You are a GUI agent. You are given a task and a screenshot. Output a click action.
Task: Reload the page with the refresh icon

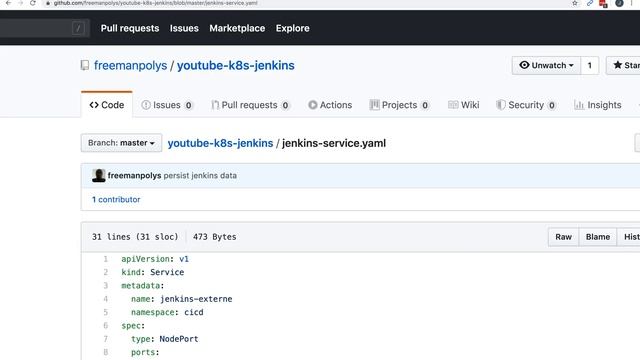[x=33, y=3]
